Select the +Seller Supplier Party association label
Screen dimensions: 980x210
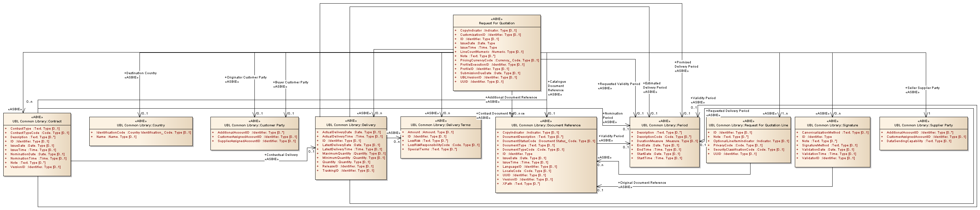pyautogui.click(x=922, y=88)
